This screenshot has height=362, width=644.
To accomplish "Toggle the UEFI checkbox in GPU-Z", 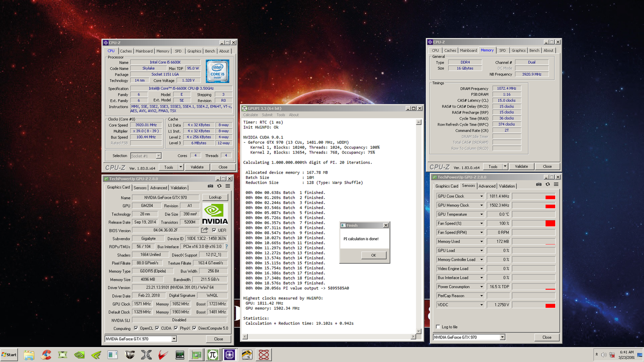I will tap(214, 230).
